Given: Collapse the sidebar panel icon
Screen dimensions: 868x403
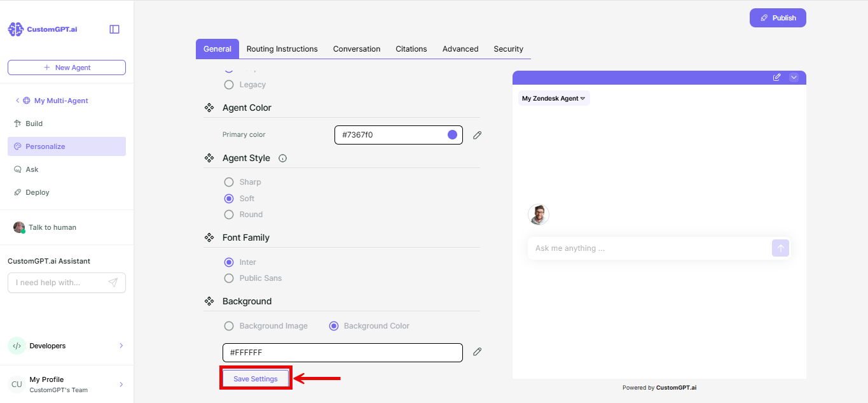Looking at the screenshot, I should coord(114,29).
